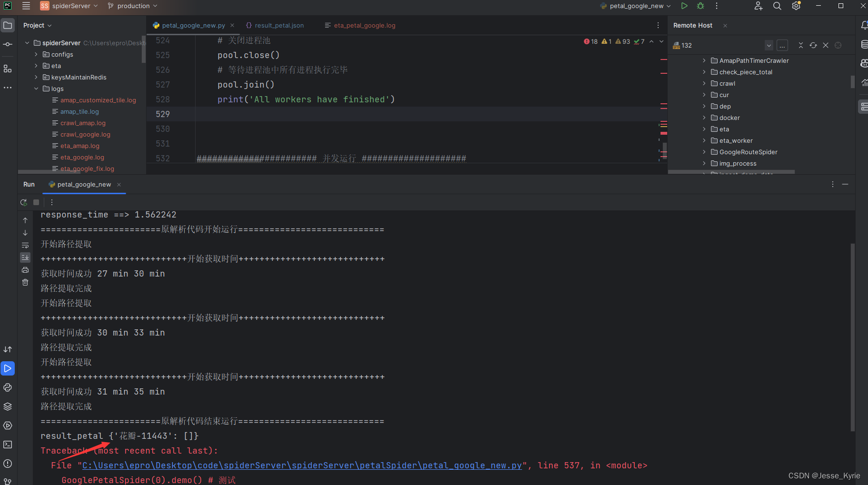Open the Search Everywhere magnifier
Screen dimensions: 868x485
(x=777, y=6)
